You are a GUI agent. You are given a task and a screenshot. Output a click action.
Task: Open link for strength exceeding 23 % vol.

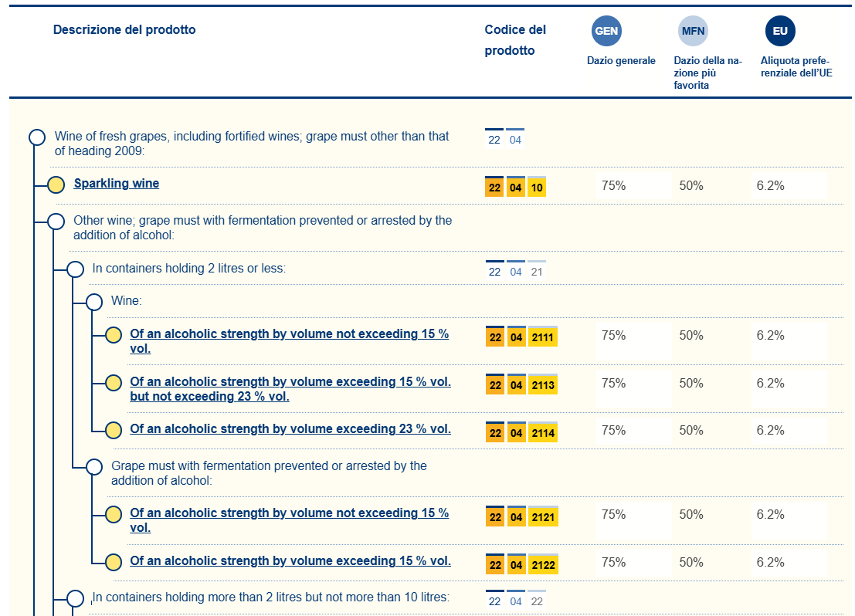[x=290, y=429]
